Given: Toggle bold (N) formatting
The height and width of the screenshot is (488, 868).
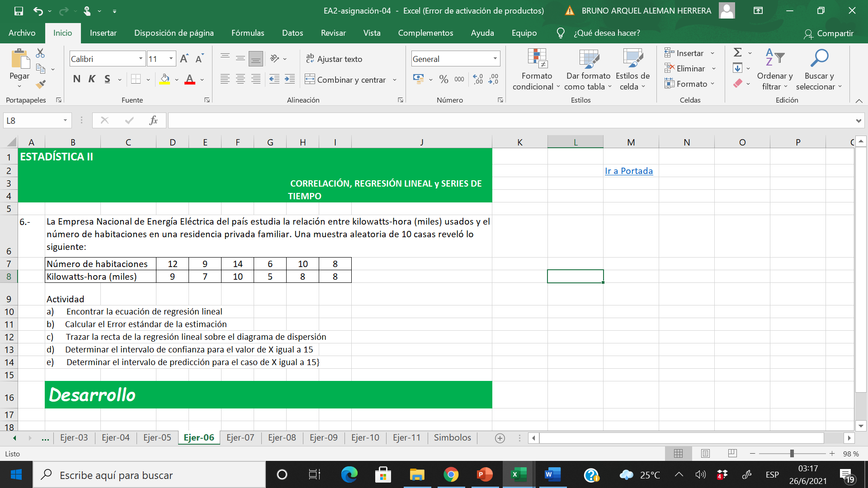Looking at the screenshot, I should click(76, 80).
